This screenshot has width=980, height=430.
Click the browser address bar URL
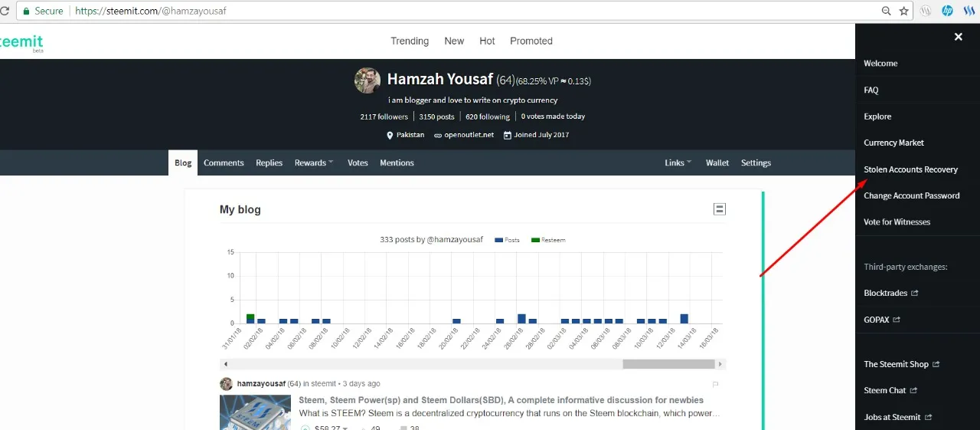pyautogui.click(x=151, y=11)
